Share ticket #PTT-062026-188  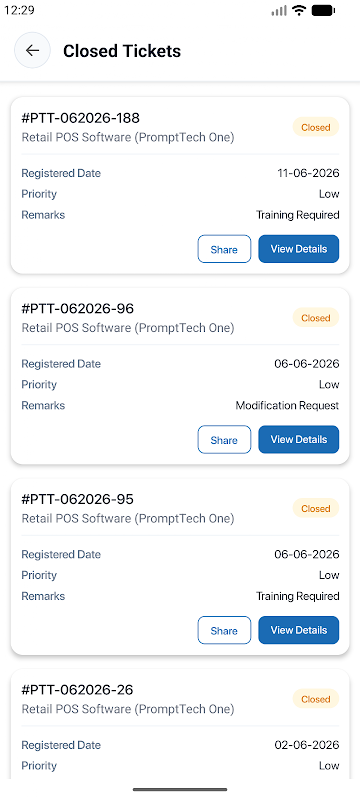pos(224,249)
